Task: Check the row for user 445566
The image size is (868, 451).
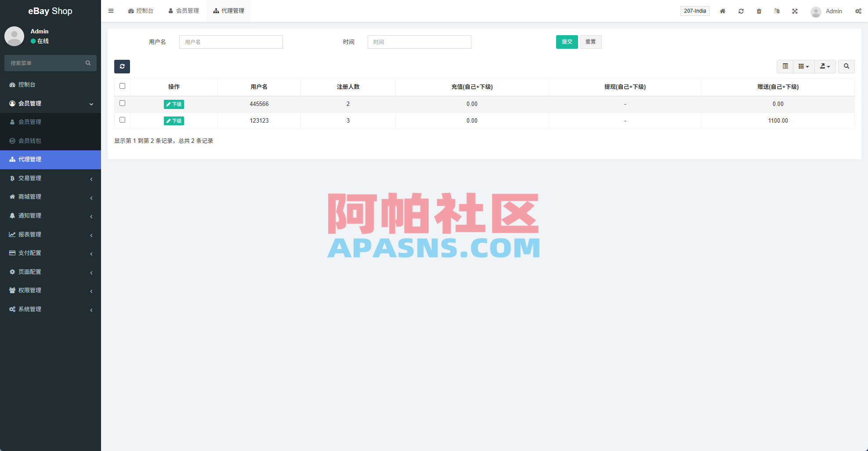Action: [122, 103]
